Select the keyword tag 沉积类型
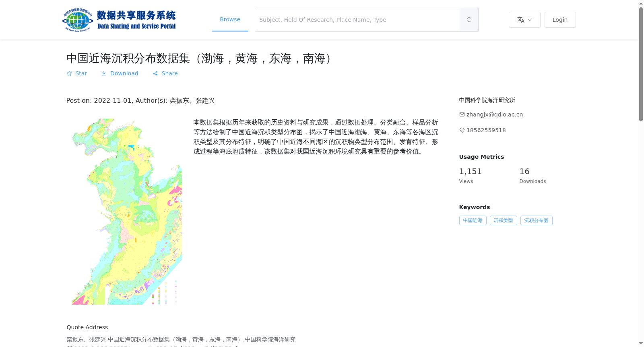644x347 pixels. coord(503,220)
